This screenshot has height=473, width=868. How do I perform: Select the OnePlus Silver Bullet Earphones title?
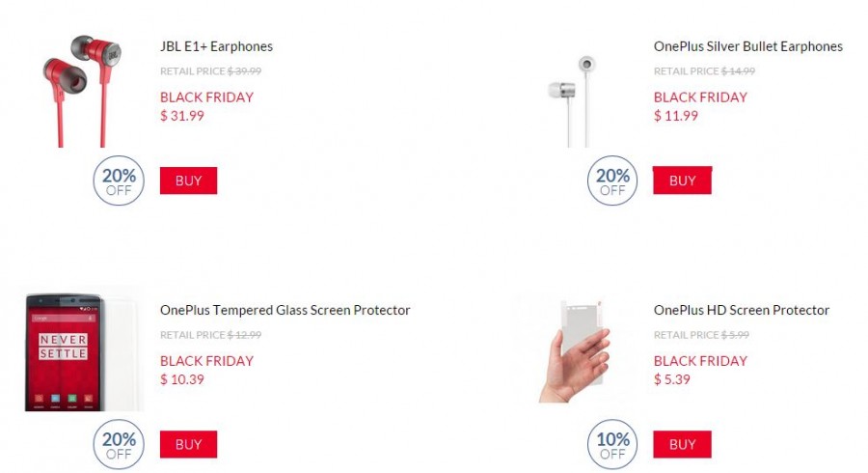747,46
